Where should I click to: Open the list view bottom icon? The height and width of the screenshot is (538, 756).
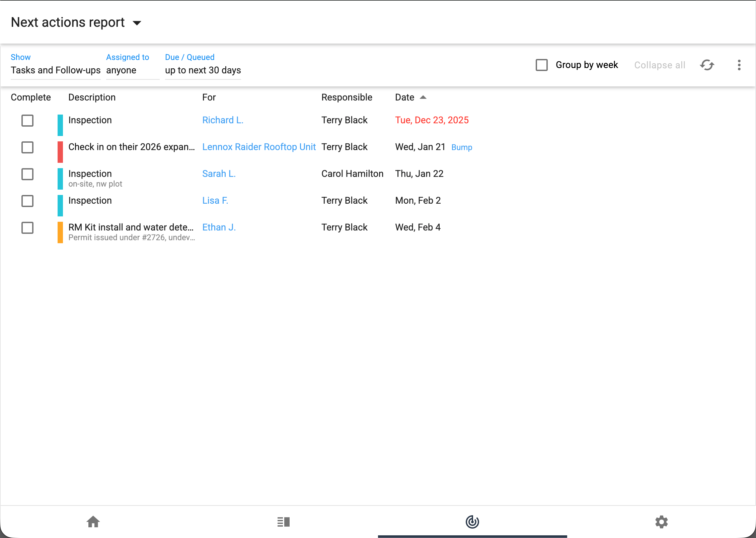click(283, 522)
